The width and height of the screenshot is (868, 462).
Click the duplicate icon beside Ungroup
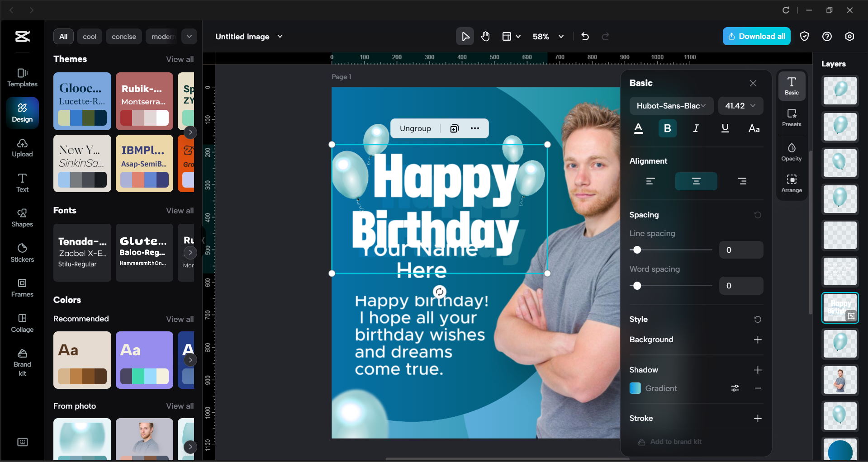click(x=455, y=128)
